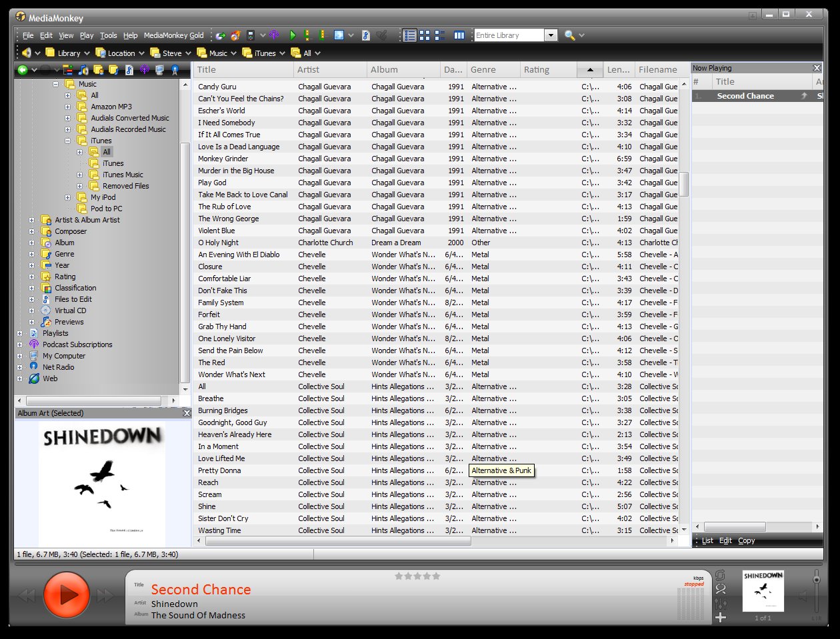
Task: Toggle repeat mode in the player
Action: point(720,575)
